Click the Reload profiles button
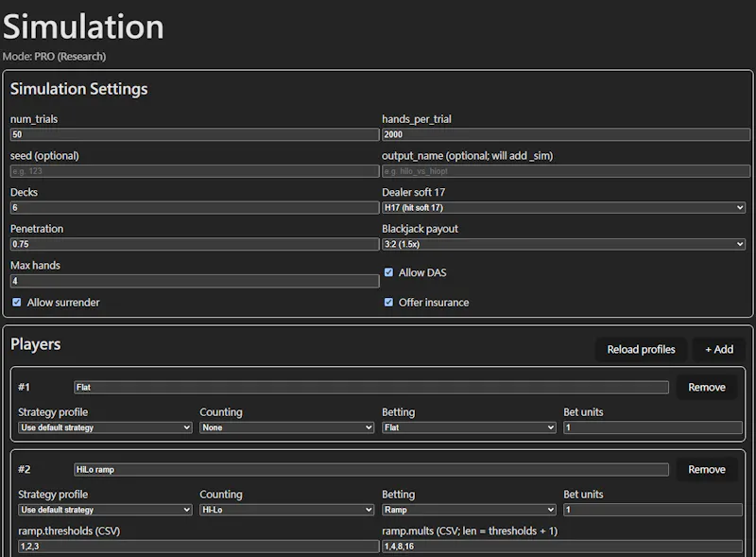Screen dimensions: 756x557 [641, 350]
